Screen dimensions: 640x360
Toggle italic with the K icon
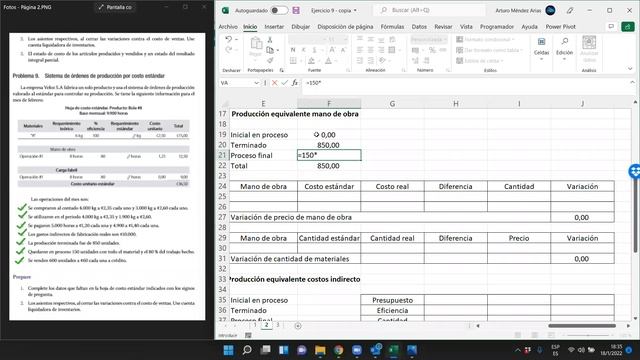click(x=303, y=50)
